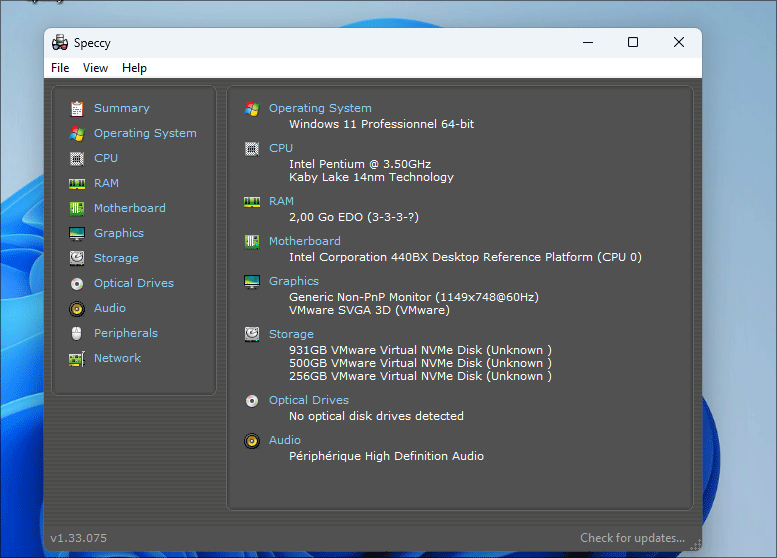Click the Motherboard heading in summary panel
This screenshot has width=777, height=558.
click(x=304, y=241)
